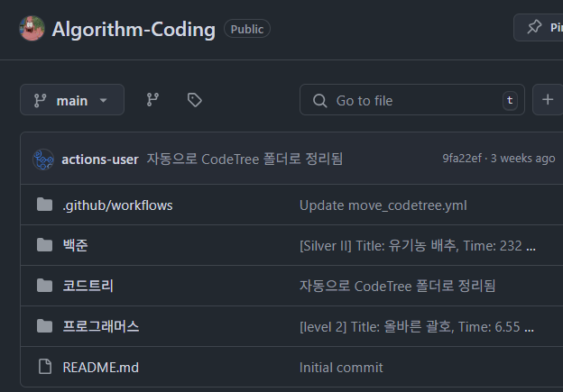
Task: Open the add file plus button
Action: point(548,100)
